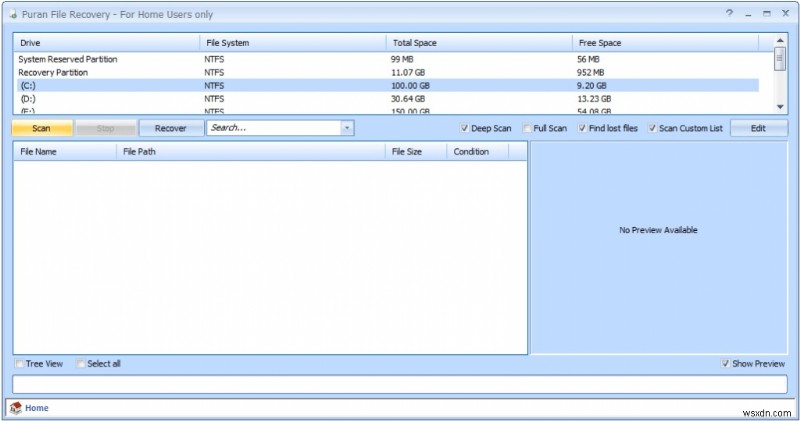Click the Home icon in the bottom bar
Screen dimensions: 800x421
(x=16, y=408)
